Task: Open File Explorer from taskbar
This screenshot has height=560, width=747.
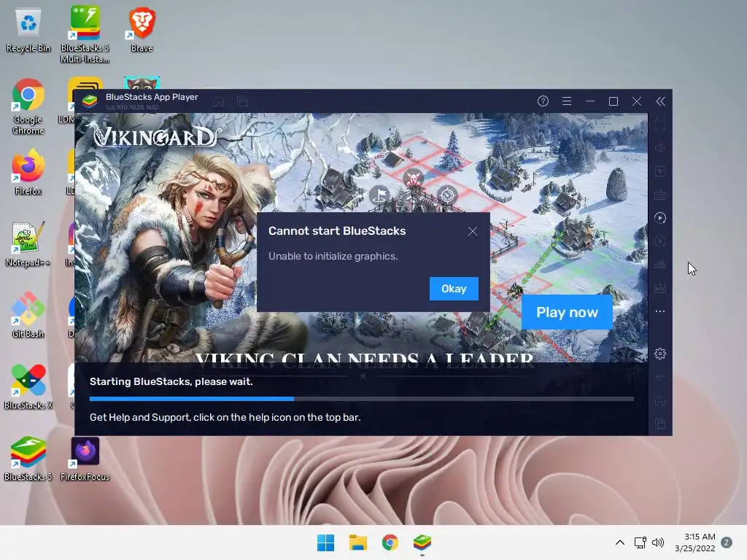Action: click(x=357, y=542)
